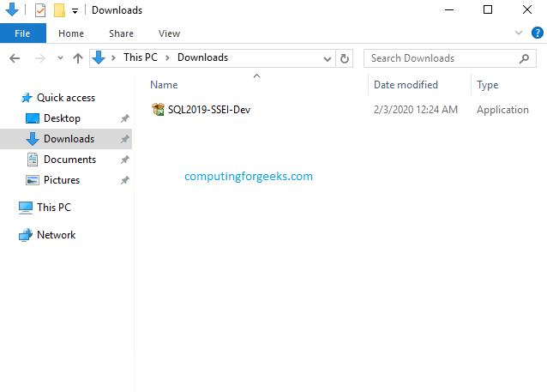Expand the chevron between This PC and Downloads
The width and height of the screenshot is (547, 392).
(167, 58)
